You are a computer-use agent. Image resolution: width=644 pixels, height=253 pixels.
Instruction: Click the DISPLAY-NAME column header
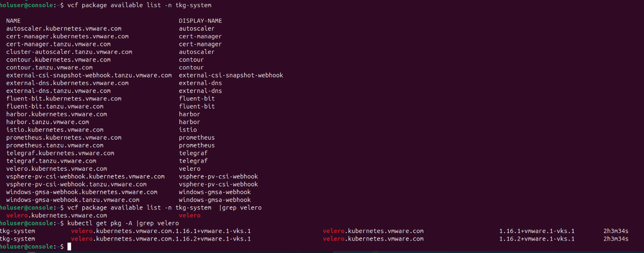pyautogui.click(x=200, y=21)
